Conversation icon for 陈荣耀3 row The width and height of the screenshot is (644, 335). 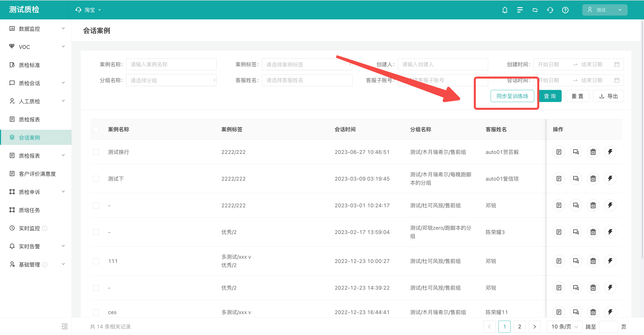tap(576, 232)
